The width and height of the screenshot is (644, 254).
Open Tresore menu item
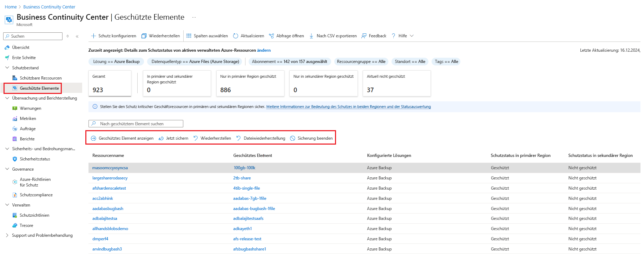(27, 226)
